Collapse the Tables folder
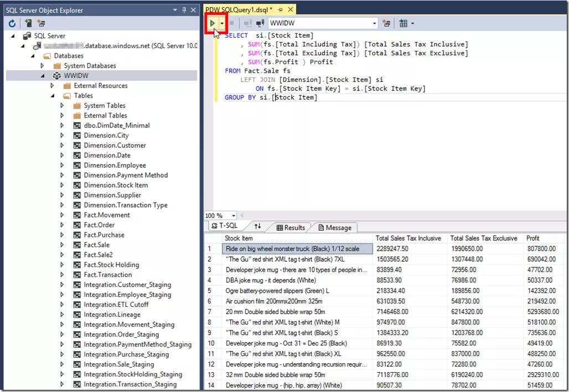The width and height of the screenshot is (569, 392). (x=53, y=96)
